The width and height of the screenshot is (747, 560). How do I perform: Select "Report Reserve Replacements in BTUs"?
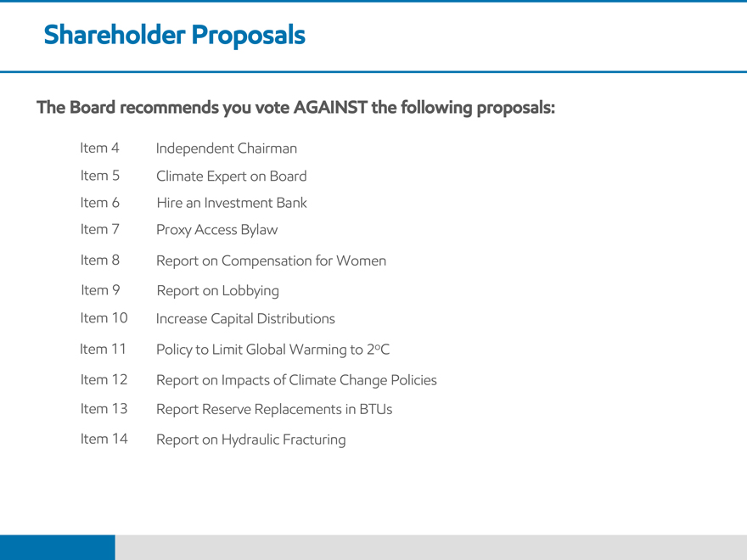pos(274,409)
